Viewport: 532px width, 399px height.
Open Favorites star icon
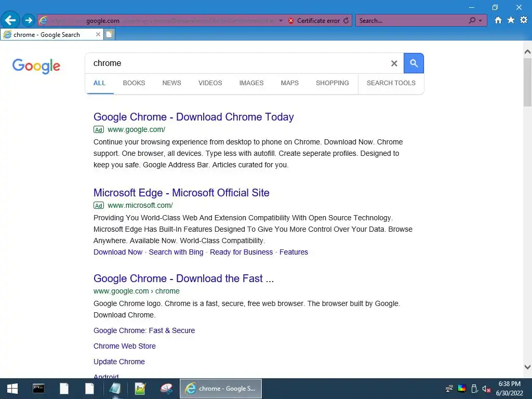coord(511,20)
